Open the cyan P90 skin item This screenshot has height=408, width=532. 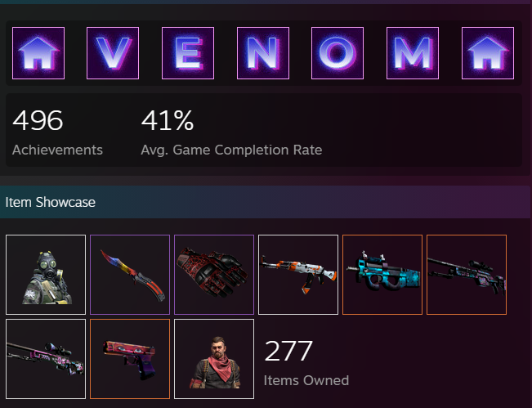[382, 275]
